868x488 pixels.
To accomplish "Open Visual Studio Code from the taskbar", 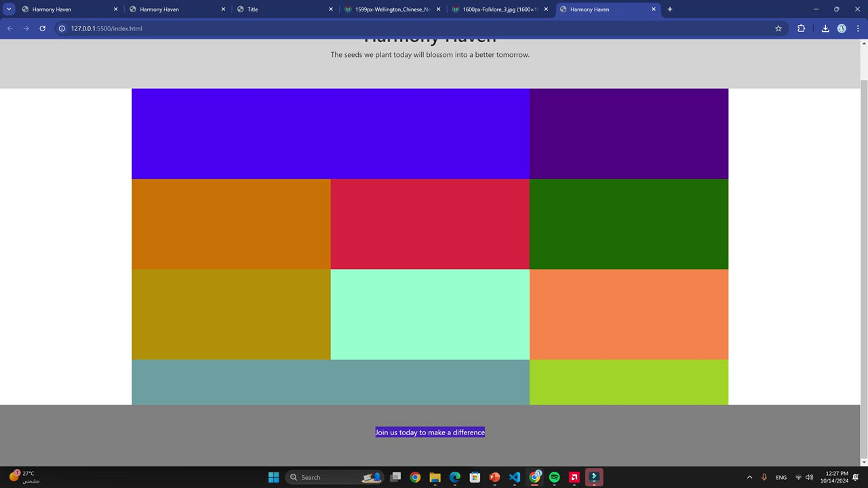I will (x=515, y=477).
